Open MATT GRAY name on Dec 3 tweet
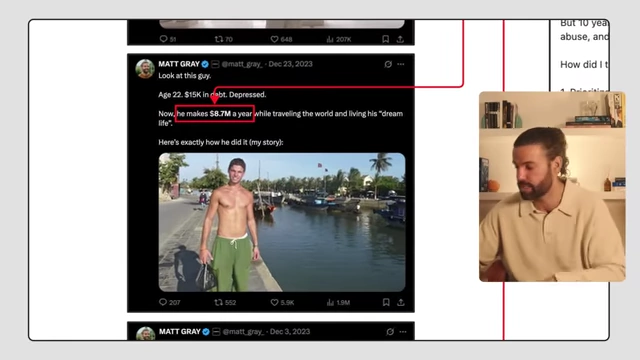The image size is (640, 360). point(180,331)
